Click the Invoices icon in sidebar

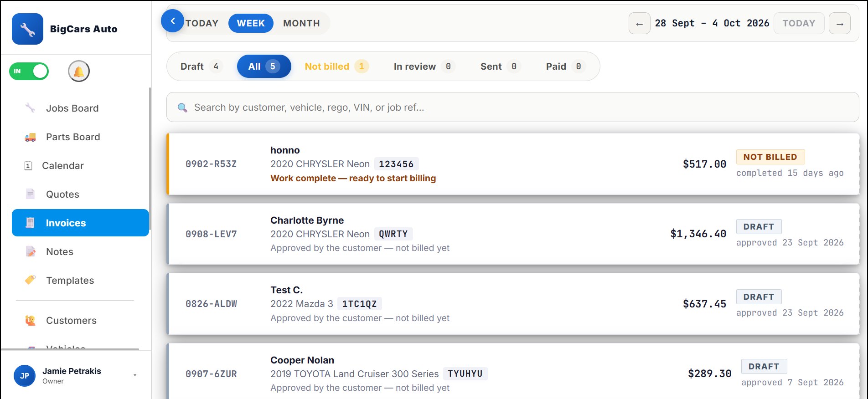(30, 223)
